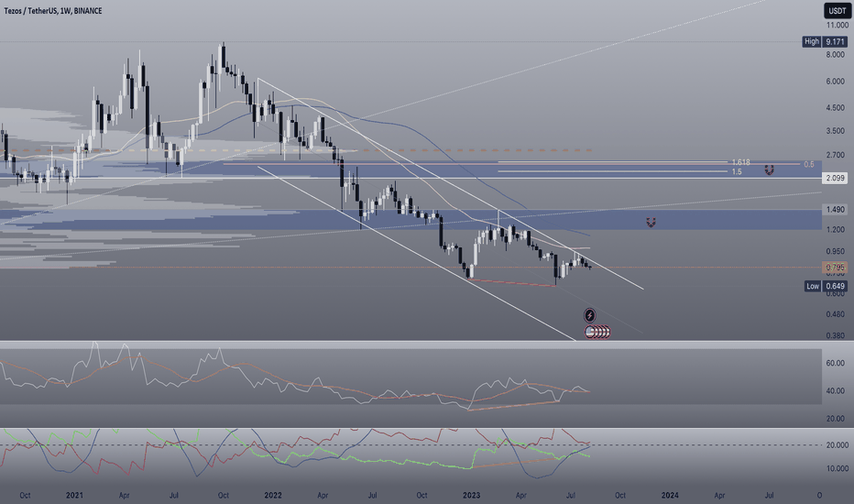Select the 0.5 Fibonacci level label
854x504 pixels.
coord(809,164)
